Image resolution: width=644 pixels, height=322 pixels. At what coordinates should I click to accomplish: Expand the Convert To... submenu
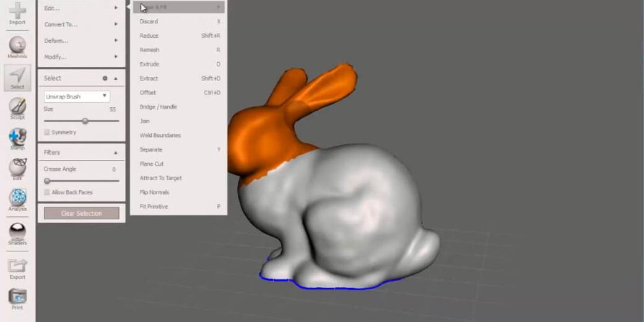pos(81,25)
